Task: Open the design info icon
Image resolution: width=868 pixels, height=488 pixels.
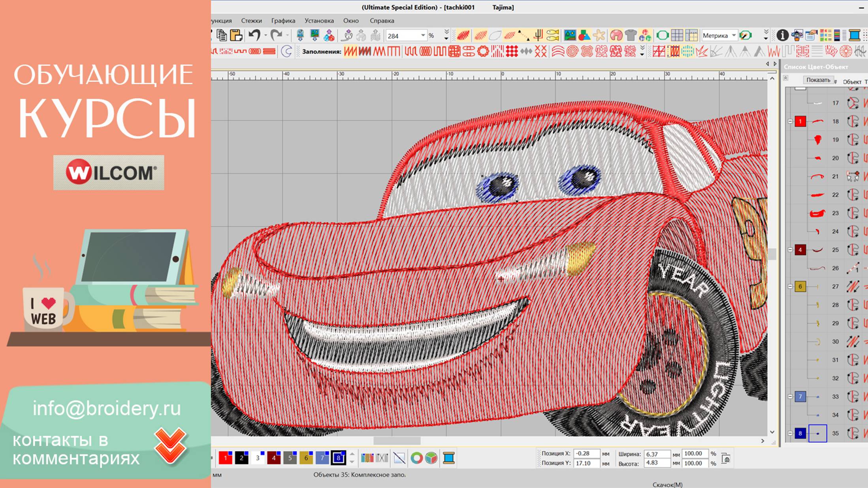Action: [782, 36]
